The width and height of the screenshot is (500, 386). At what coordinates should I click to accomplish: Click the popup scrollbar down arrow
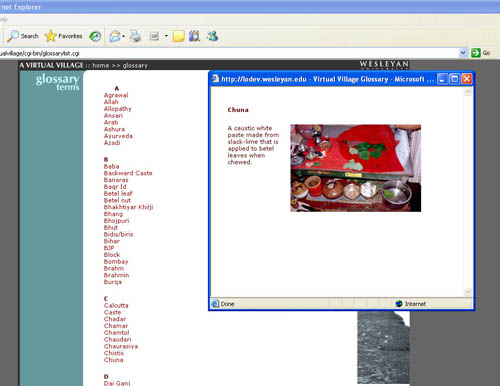pos(468,292)
